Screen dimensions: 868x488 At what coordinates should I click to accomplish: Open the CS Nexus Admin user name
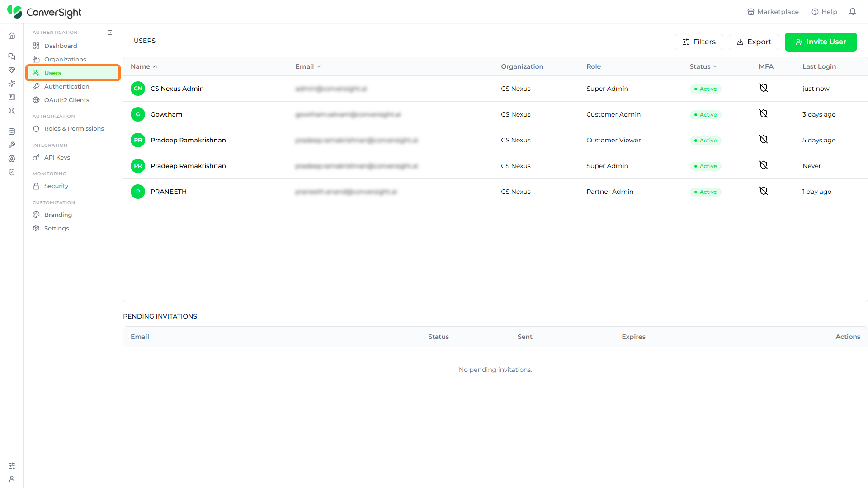click(177, 89)
